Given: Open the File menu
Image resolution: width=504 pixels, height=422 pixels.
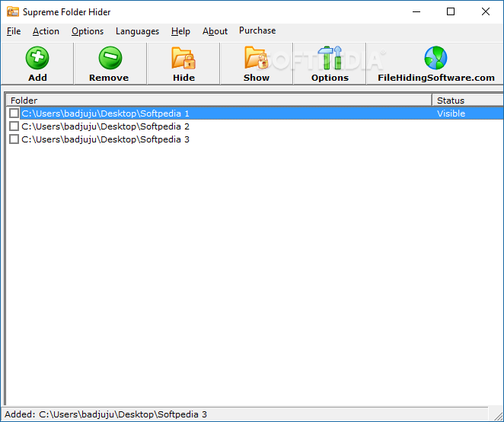Looking at the screenshot, I should [x=14, y=31].
